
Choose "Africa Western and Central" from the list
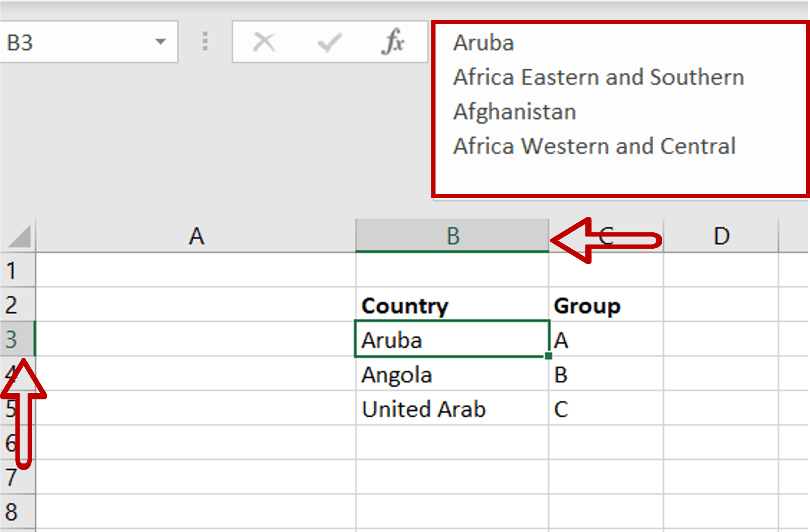(x=594, y=146)
